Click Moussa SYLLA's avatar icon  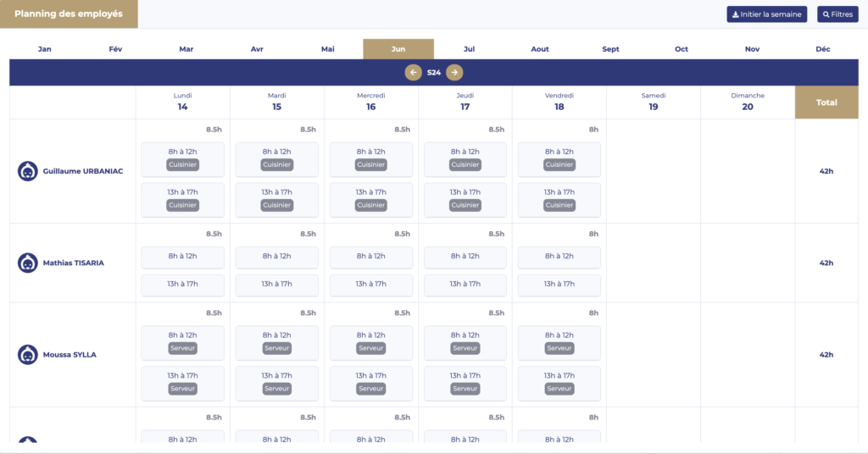click(27, 355)
